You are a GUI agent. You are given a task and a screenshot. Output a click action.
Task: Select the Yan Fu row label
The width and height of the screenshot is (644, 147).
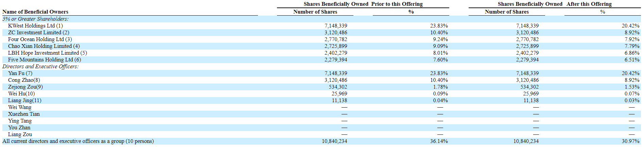click(x=20, y=73)
